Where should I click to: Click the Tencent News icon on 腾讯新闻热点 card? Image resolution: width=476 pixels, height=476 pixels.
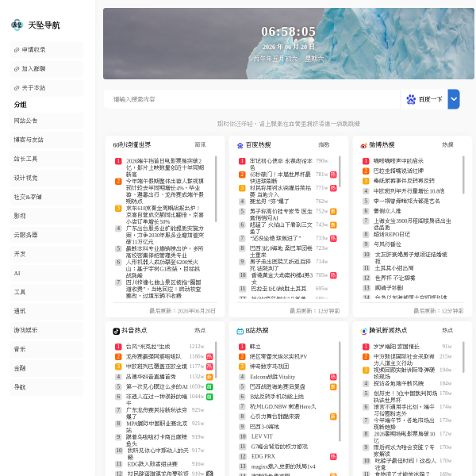pos(363,331)
